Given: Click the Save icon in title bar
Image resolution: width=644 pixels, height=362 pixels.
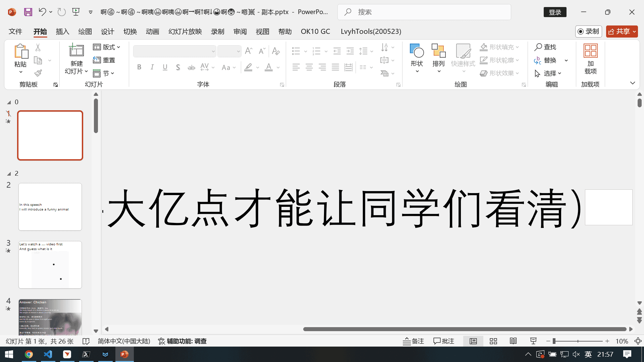Looking at the screenshot, I should click(x=28, y=12).
